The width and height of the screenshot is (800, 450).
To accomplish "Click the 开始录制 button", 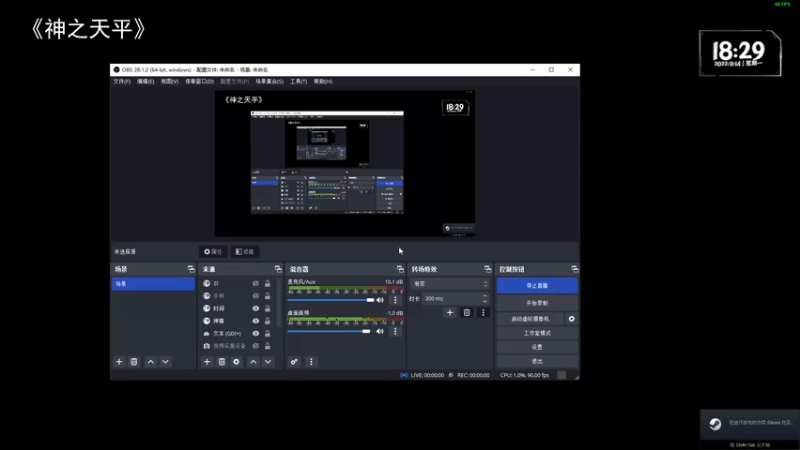I will 537,303.
